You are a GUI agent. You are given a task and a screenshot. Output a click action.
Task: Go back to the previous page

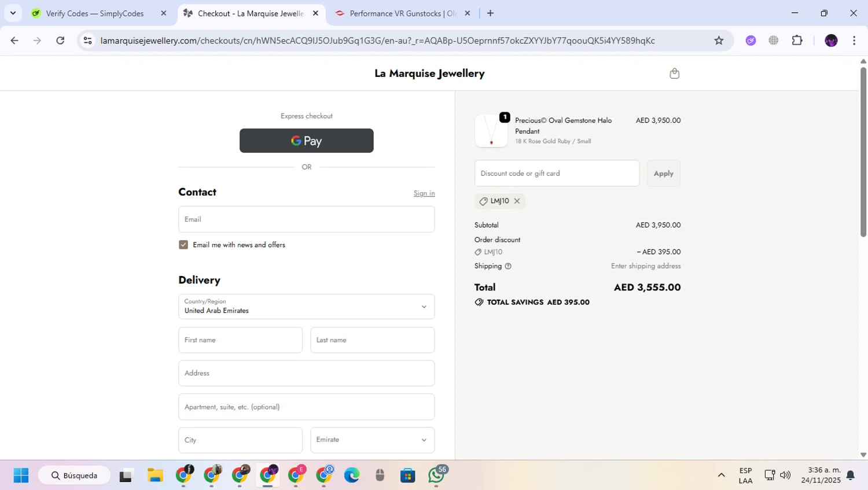pos(14,40)
